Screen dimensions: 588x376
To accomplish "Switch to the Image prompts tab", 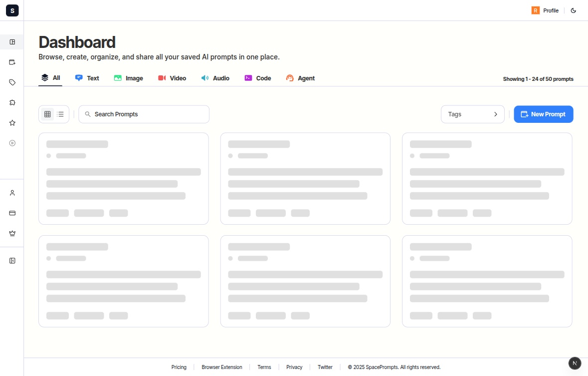I will tap(128, 78).
